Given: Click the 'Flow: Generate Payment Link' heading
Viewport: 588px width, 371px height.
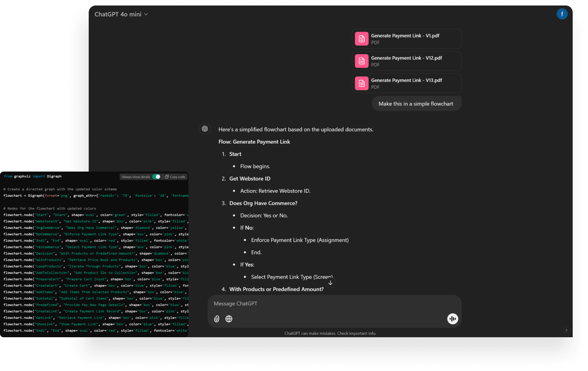Looking at the screenshot, I should coord(254,142).
